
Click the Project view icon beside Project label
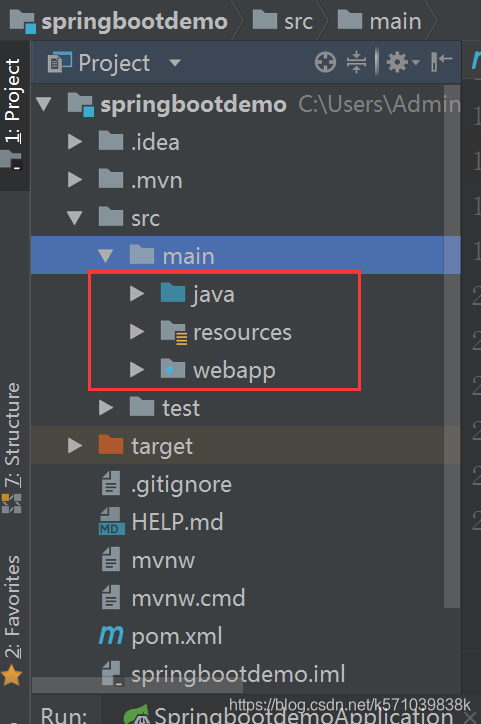(x=60, y=62)
